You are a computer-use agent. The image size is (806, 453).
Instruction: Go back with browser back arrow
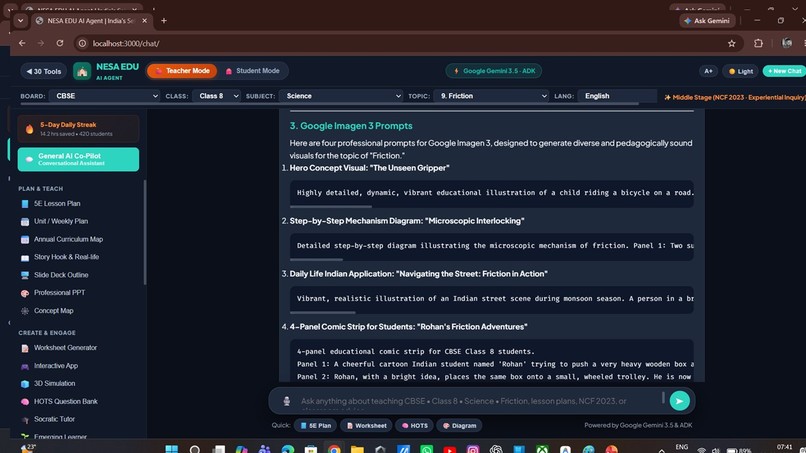(22, 43)
